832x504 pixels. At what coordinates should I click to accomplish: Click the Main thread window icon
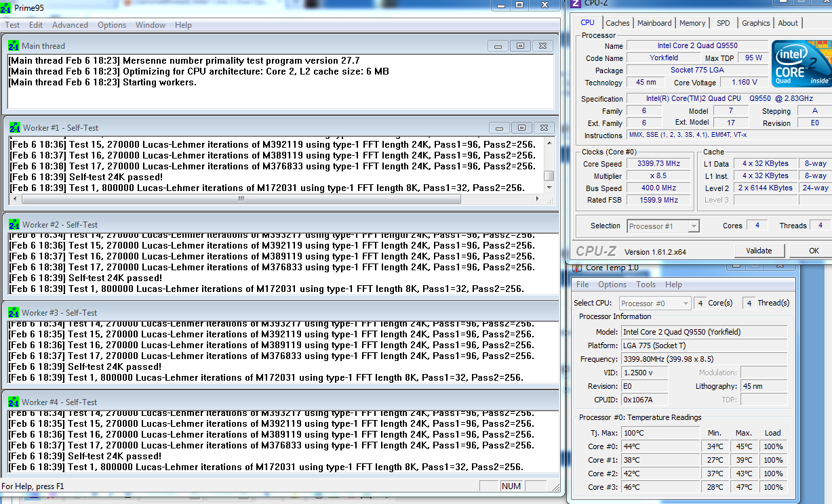pyautogui.click(x=13, y=45)
